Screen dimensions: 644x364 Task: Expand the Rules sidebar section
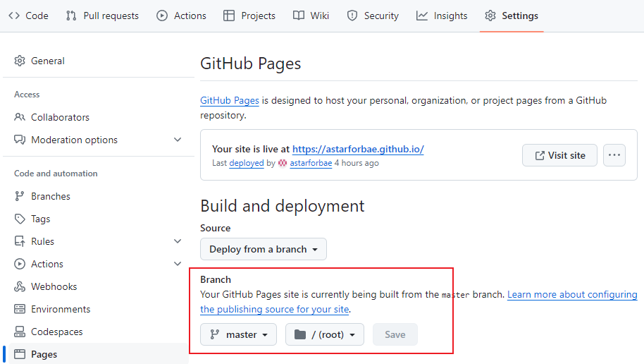pos(178,241)
